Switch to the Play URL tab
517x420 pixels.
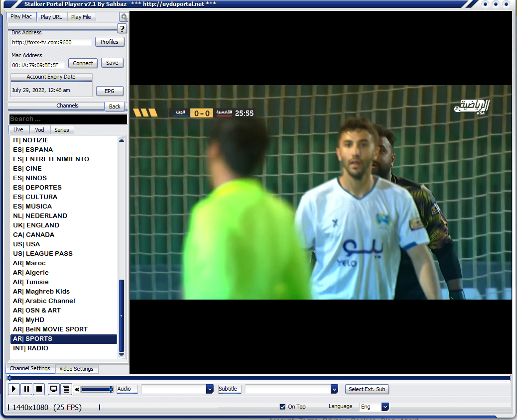coord(52,16)
